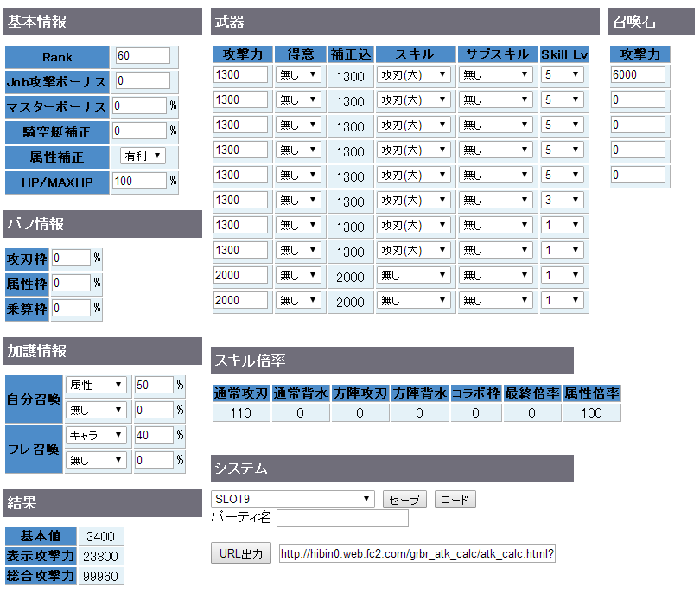Open the 属性補正 dropdown showing 有利

coord(143,156)
